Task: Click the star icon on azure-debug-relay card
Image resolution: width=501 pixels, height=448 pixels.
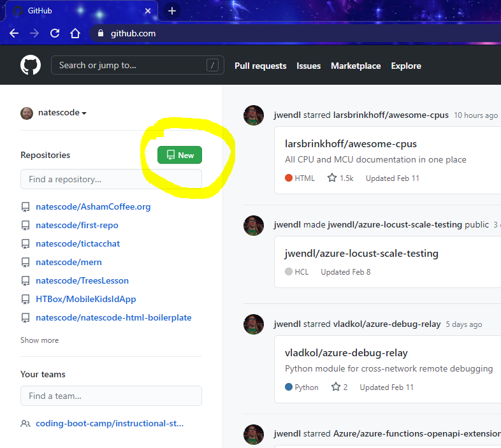Action: pyautogui.click(x=336, y=387)
